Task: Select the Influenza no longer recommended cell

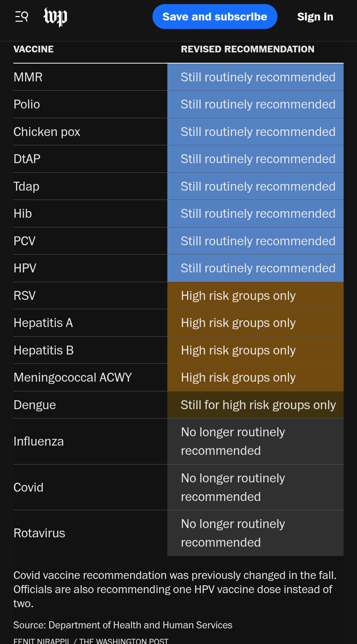Action: coord(255,441)
